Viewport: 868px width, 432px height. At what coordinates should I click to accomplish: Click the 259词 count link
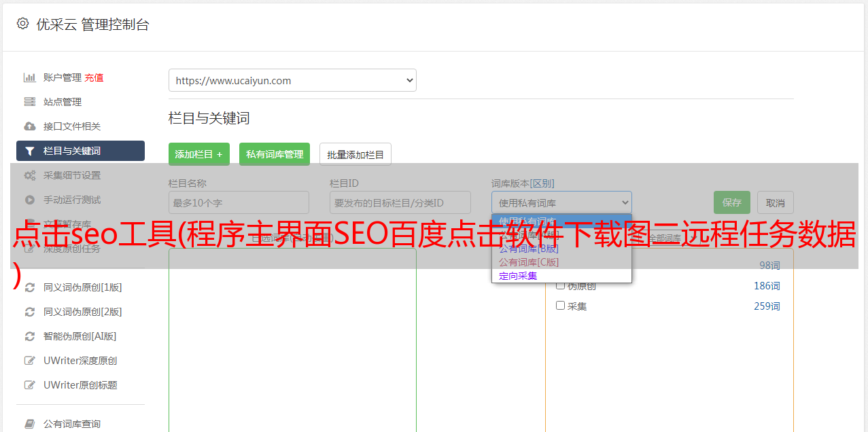(x=767, y=306)
